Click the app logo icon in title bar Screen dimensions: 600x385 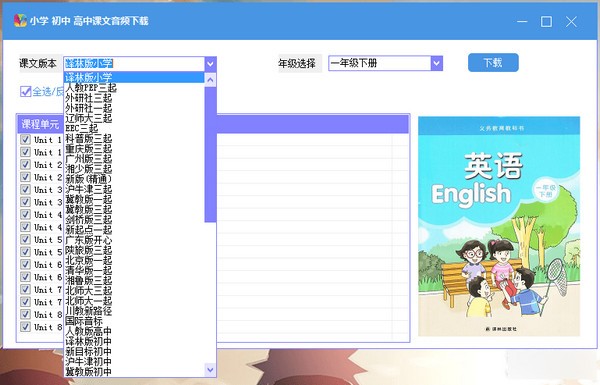pyautogui.click(x=20, y=20)
